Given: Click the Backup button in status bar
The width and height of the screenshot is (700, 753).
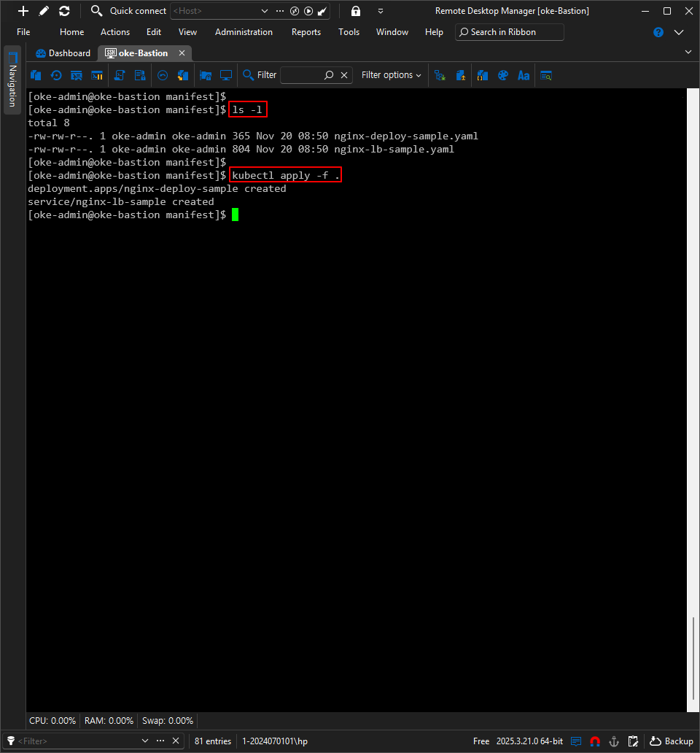Looking at the screenshot, I should pyautogui.click(x=672, y=741).
